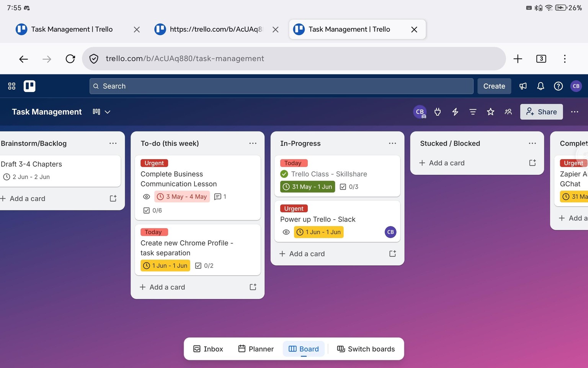This screenshot has height=368, width=588.
Task: Open the browser overflow menu
Action: [565, 59]
